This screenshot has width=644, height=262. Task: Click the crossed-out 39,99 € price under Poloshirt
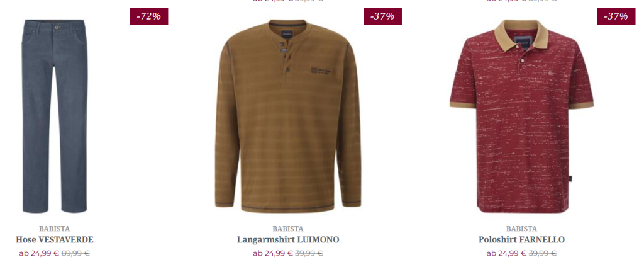(x=543, y=253)
